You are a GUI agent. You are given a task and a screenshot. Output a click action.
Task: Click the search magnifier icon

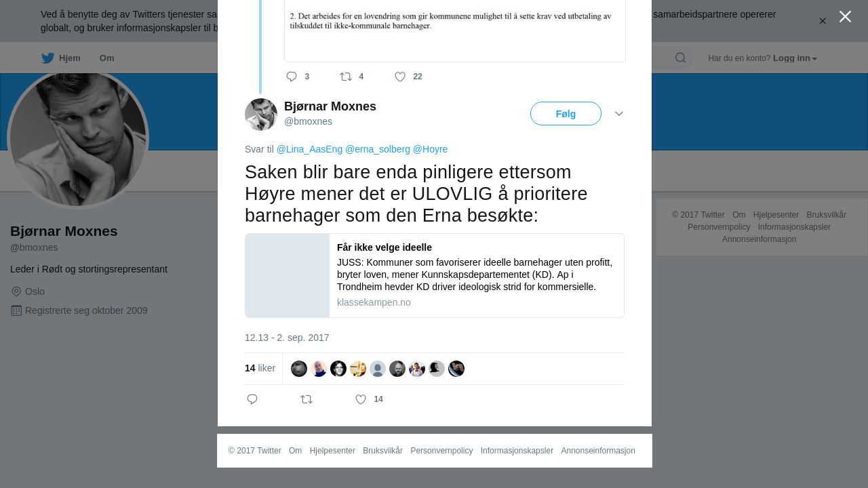pos(680,58)
